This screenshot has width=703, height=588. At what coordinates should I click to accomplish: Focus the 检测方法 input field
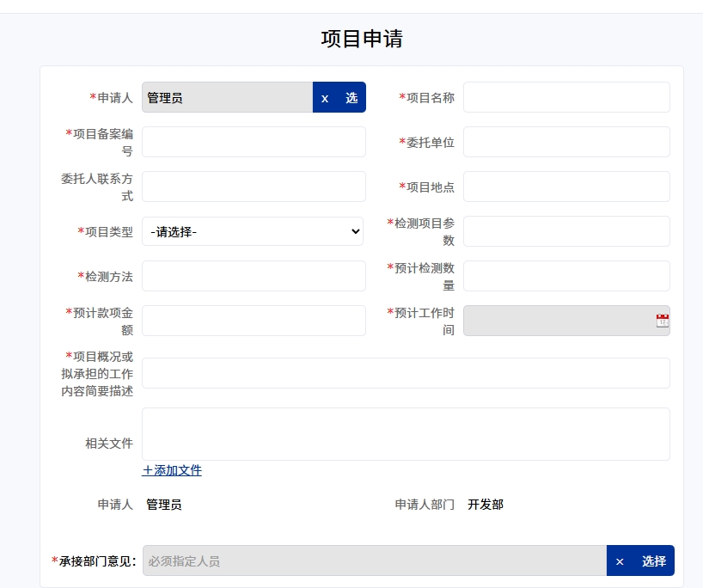[x=254, y=276]
